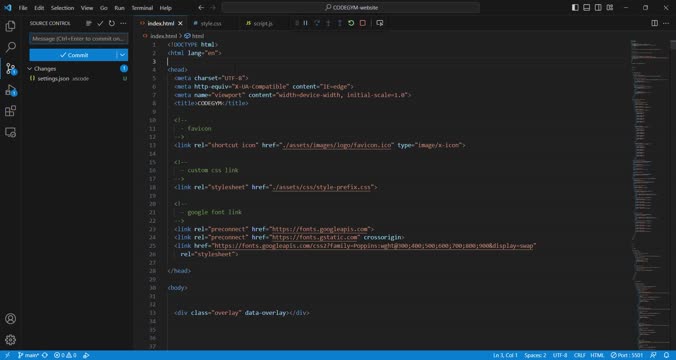Go back in navigation history

pyautogui.click(x=201, y=7)
